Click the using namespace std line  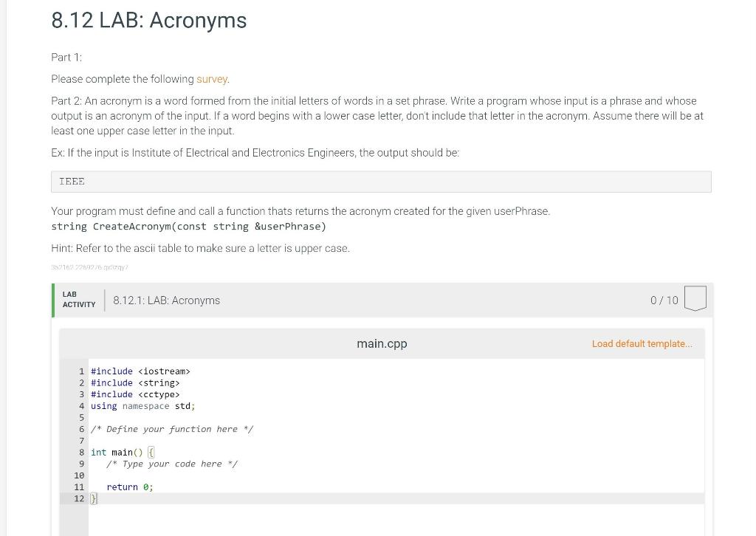142,406
